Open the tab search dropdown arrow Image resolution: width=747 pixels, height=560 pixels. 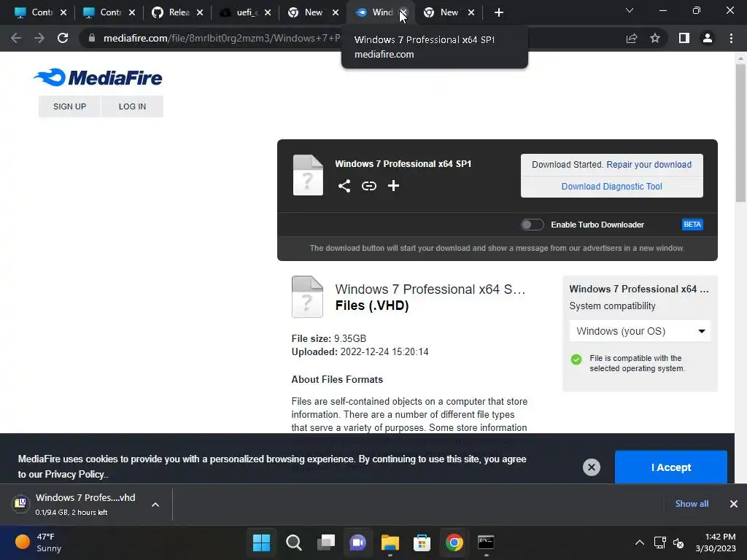click(630, 10)
